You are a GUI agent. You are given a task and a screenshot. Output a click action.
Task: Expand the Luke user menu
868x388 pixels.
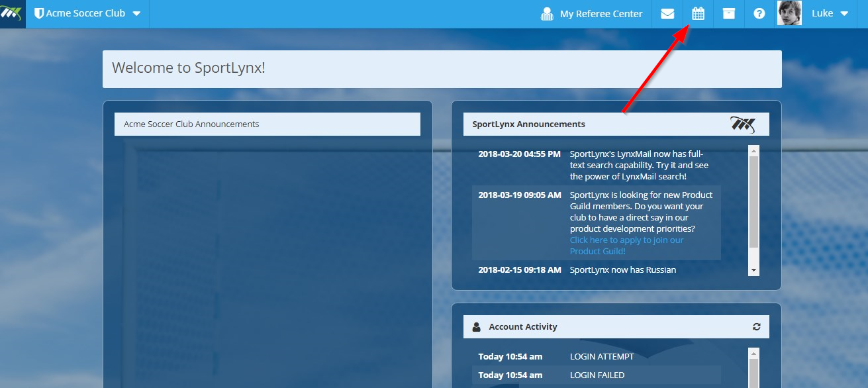[844, 13]
